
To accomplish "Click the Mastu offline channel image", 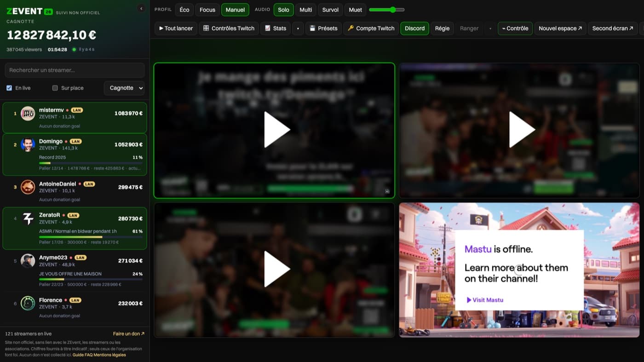I will [519, 270].
